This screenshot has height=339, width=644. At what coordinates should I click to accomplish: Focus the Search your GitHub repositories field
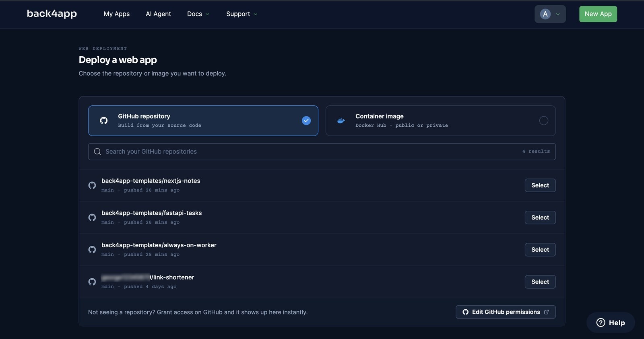tap(322, 152)
